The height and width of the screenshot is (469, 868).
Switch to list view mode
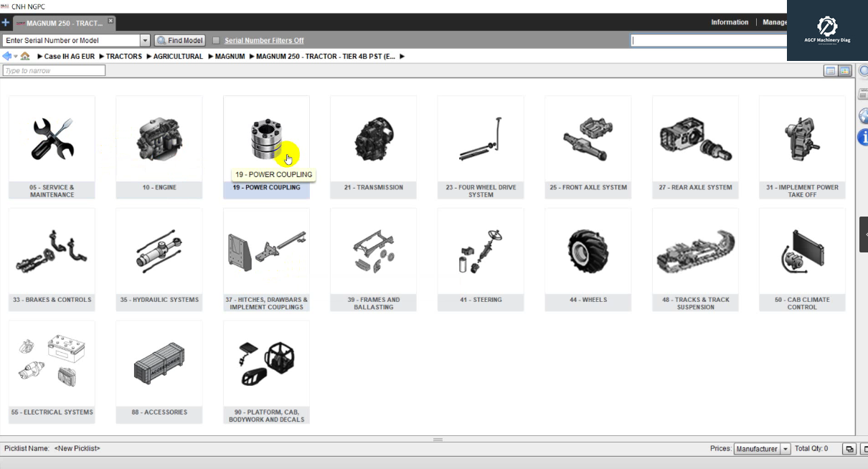tap(831, 71)
